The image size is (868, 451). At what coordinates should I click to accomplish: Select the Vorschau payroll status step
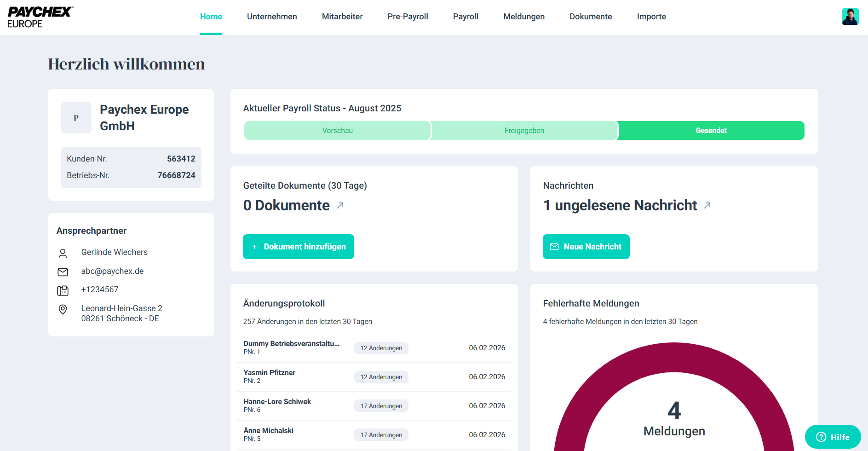pos(337,131)
